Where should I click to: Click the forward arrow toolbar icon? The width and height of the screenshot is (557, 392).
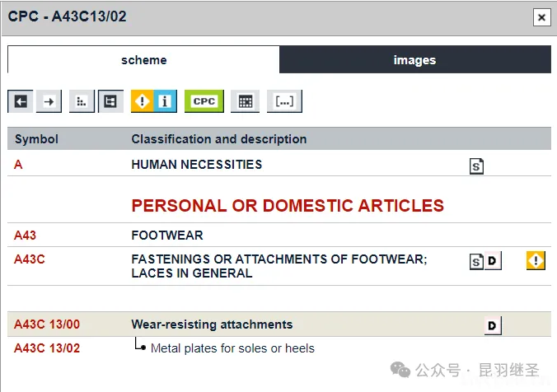coord(49,101)
